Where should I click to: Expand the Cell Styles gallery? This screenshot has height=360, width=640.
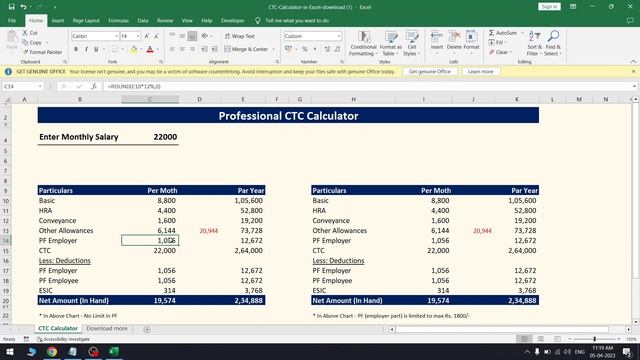point(411,43)
